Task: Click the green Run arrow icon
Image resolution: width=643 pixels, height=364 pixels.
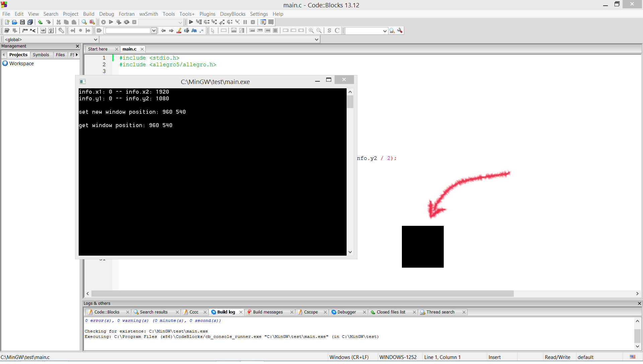Action: click(111, 22)
